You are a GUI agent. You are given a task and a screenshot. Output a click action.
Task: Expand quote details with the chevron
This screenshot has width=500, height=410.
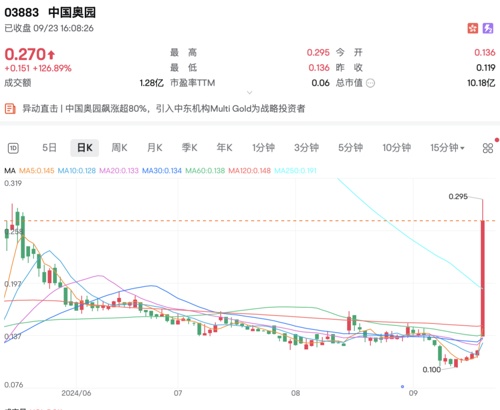point(249,93)
